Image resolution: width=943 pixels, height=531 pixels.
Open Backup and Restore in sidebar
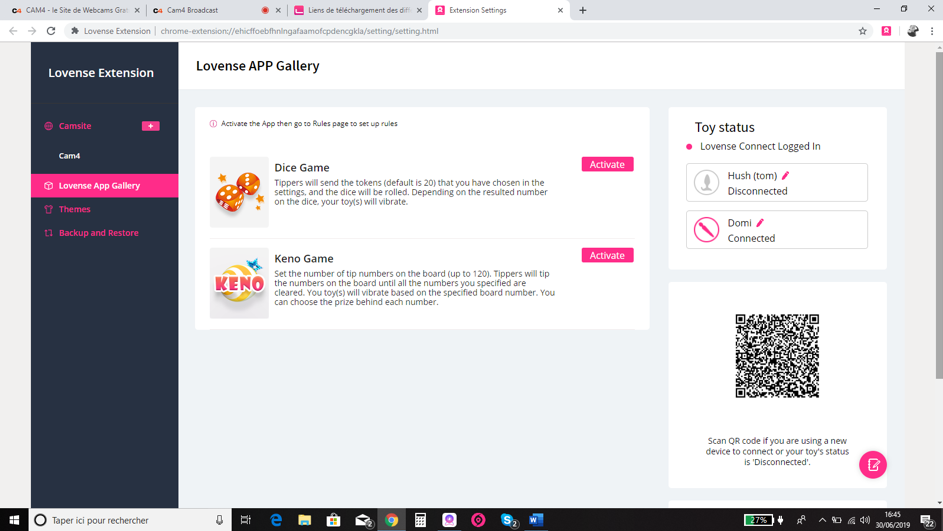coord(98,233)
